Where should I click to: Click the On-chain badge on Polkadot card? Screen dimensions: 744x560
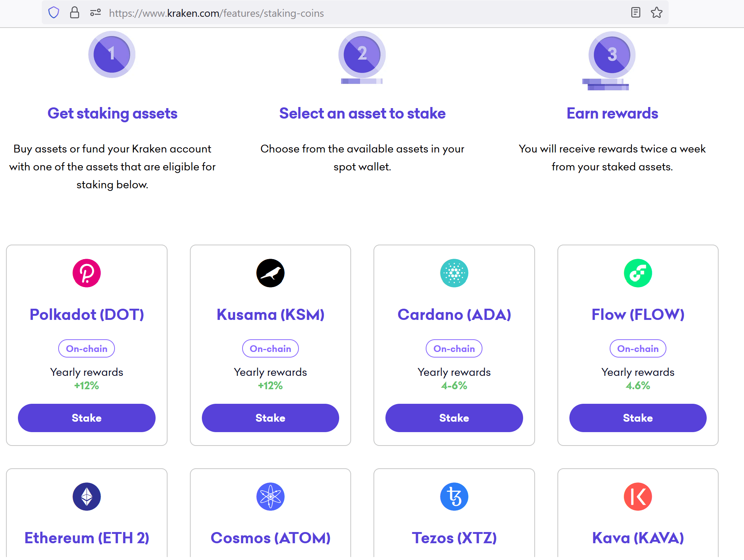(x=87, y=348)
